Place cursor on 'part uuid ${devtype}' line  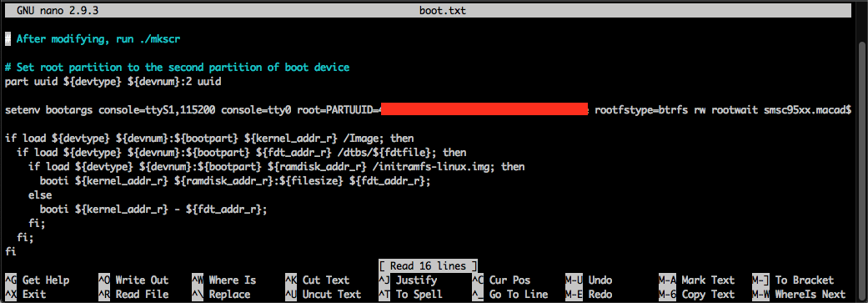coord(113,82)
